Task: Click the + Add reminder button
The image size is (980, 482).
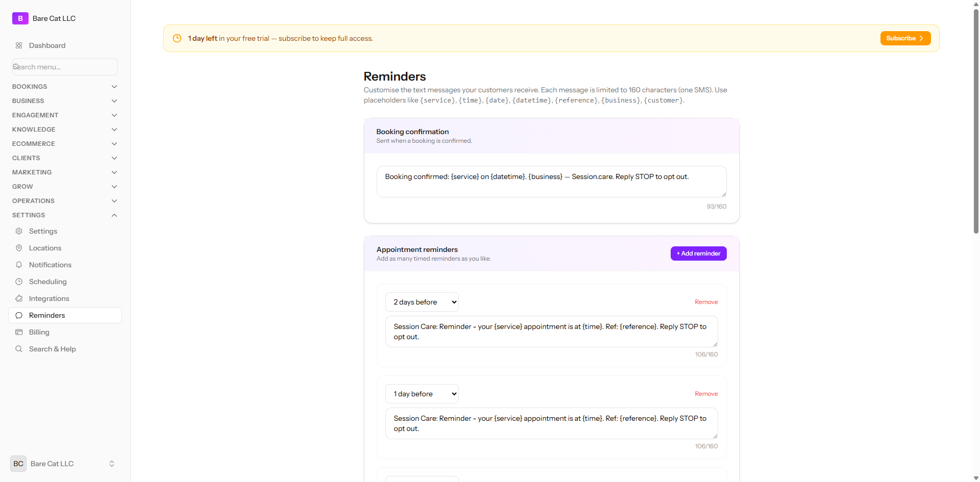Action: (698, 253)
